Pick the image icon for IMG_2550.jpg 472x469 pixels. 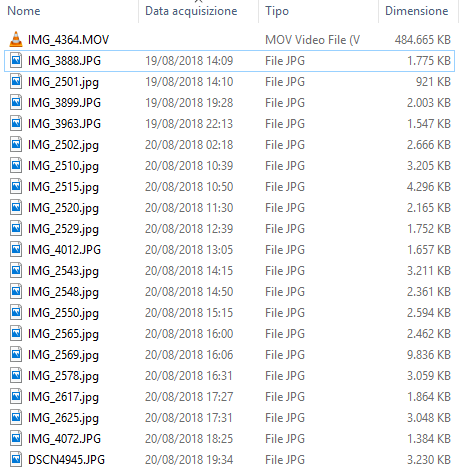[16, 312]
